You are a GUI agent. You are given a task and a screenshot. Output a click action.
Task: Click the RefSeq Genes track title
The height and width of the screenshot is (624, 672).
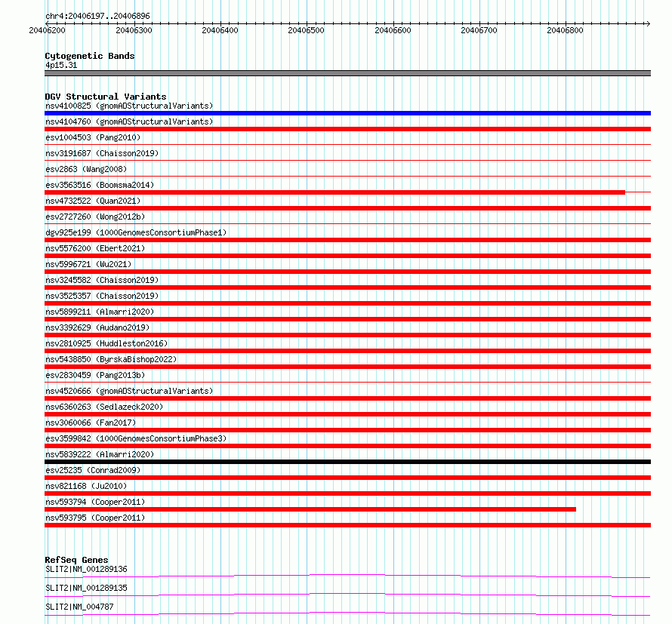76,560
